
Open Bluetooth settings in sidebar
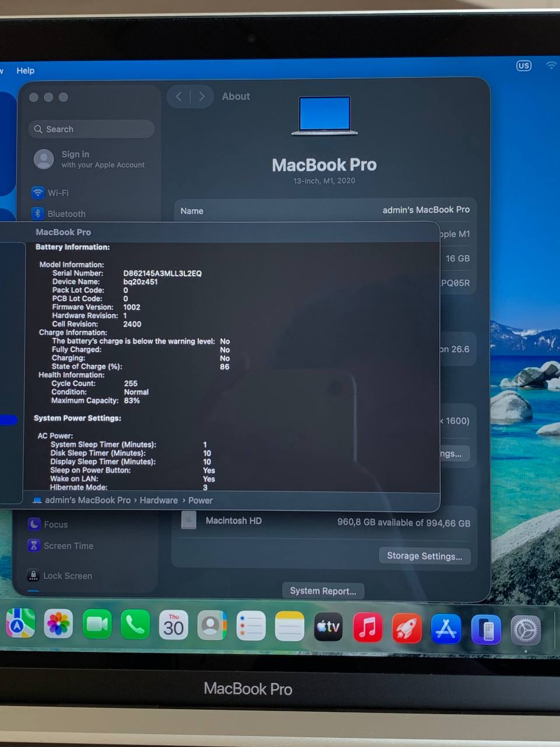[59, 214]
